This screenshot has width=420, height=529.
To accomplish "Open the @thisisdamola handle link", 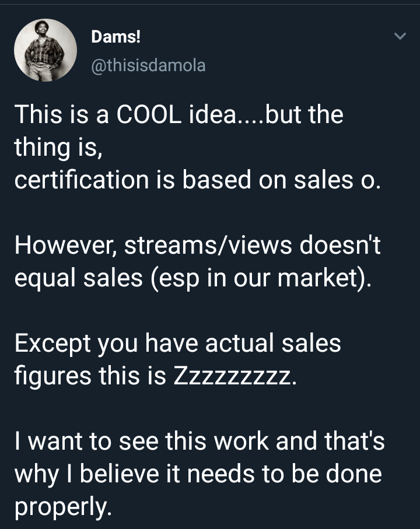I will click(x=148, y=65).
